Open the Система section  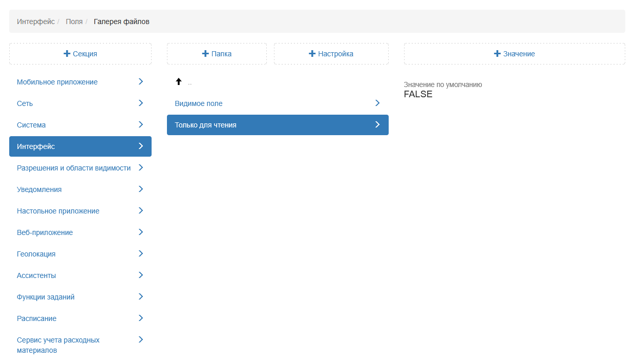pos(31,125)
